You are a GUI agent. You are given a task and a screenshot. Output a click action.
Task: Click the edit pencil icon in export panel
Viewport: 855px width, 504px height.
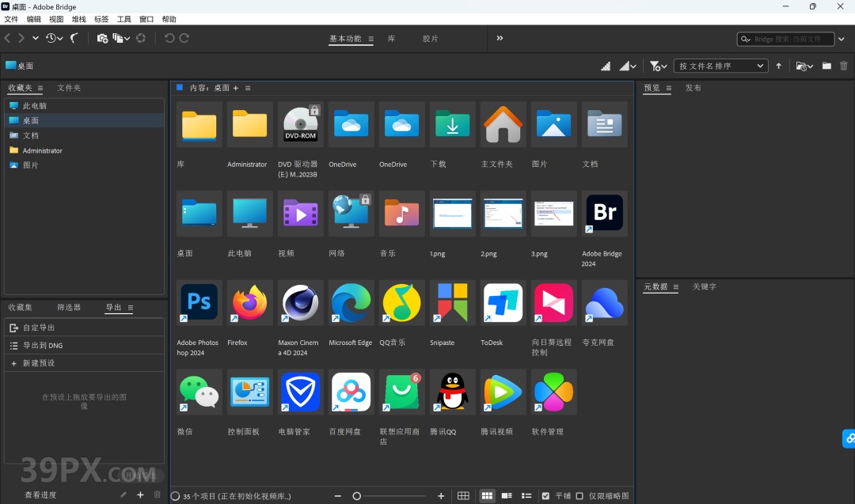pos(123,495)
